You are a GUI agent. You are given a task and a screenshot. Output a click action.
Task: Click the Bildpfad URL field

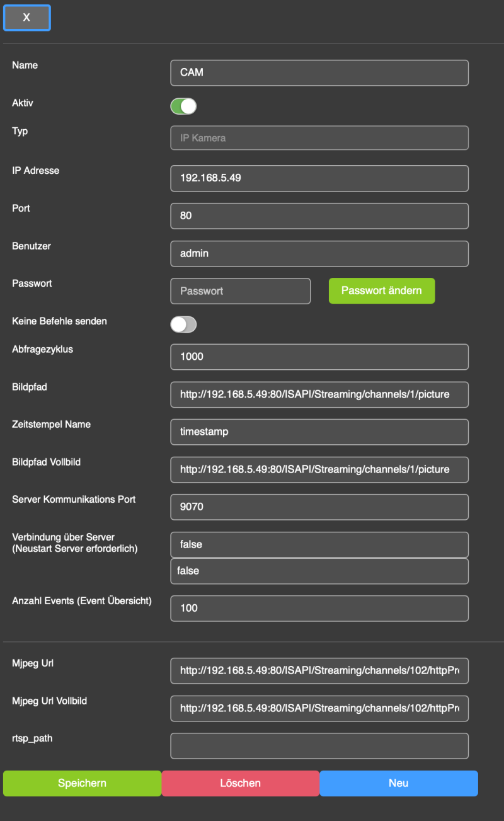(319, 394)
